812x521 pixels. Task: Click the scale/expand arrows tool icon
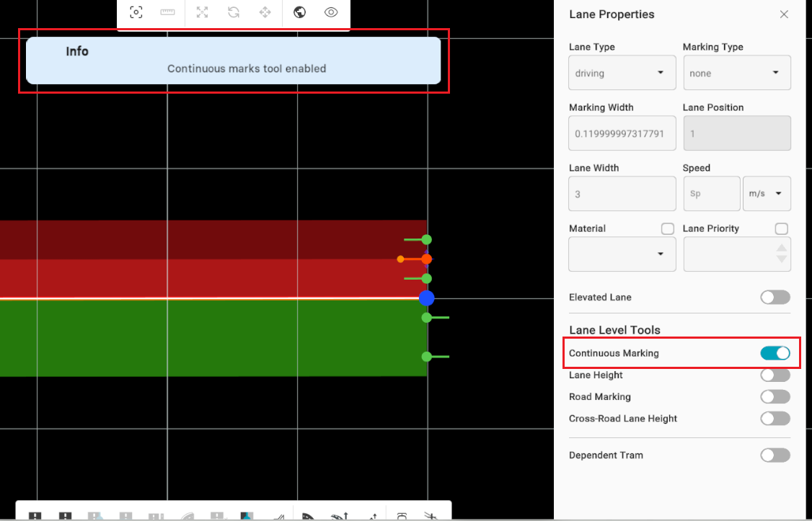[202, 12]
